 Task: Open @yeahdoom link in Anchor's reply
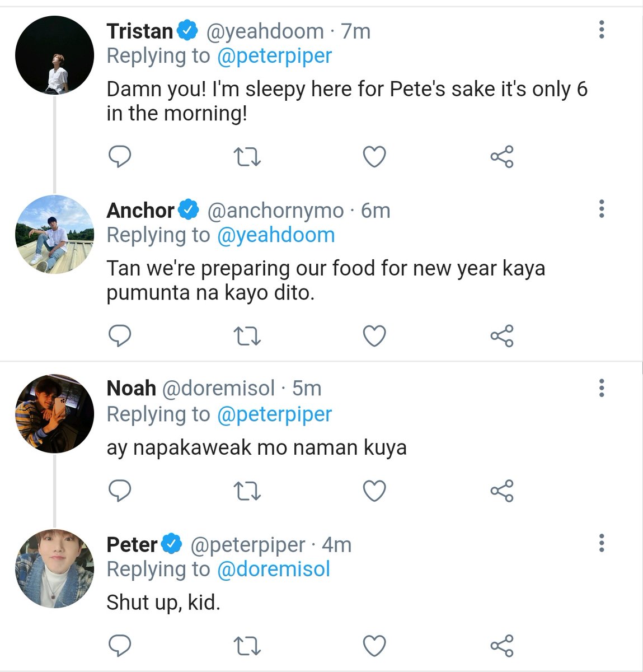click(x=275, y=235)
